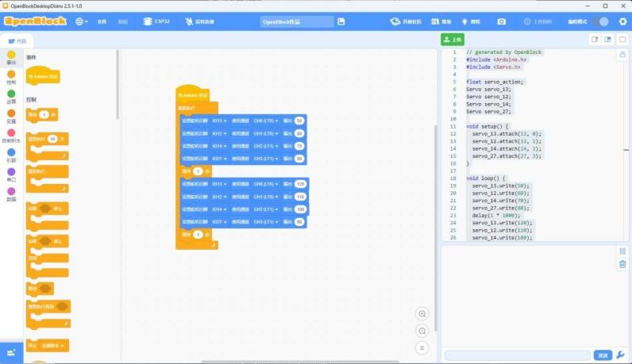Open IO12 pin dropdown in output-60 block

(219, 134)
